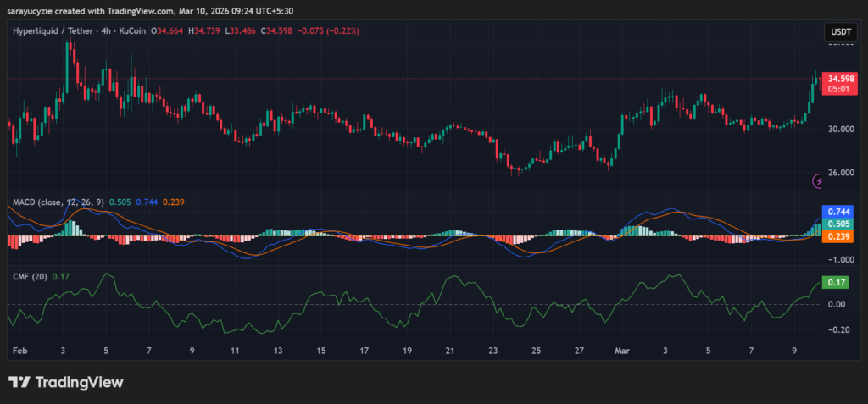Click the green 0.17 CMF axis label
The image size is (868, 404).
pyautogui.click(x=835, y=282)
